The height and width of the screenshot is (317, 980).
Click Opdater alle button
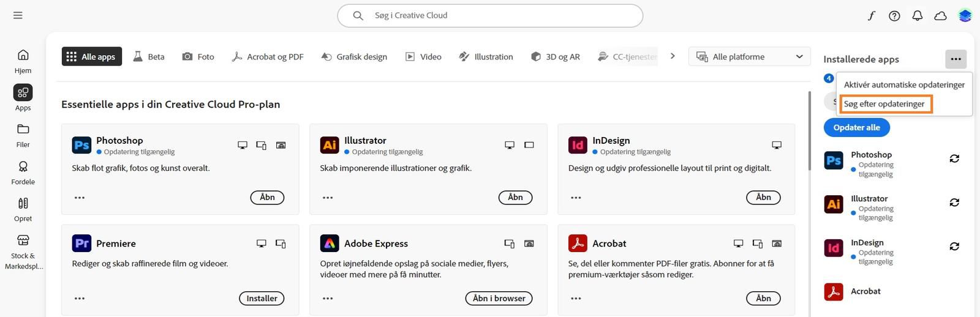point(856,127)
